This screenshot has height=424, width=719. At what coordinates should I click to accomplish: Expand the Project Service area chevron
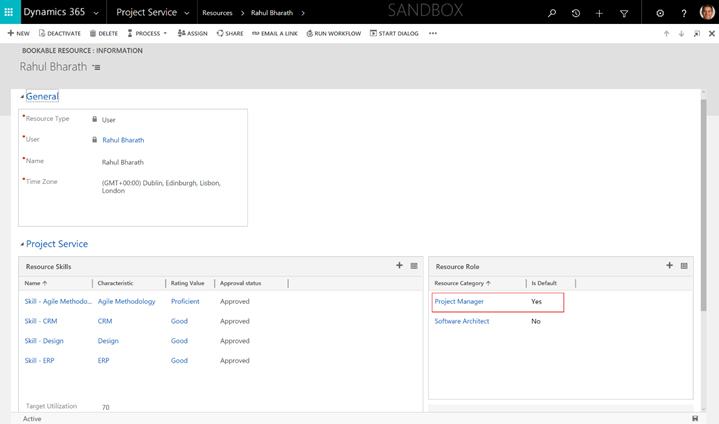coord(187,13)
